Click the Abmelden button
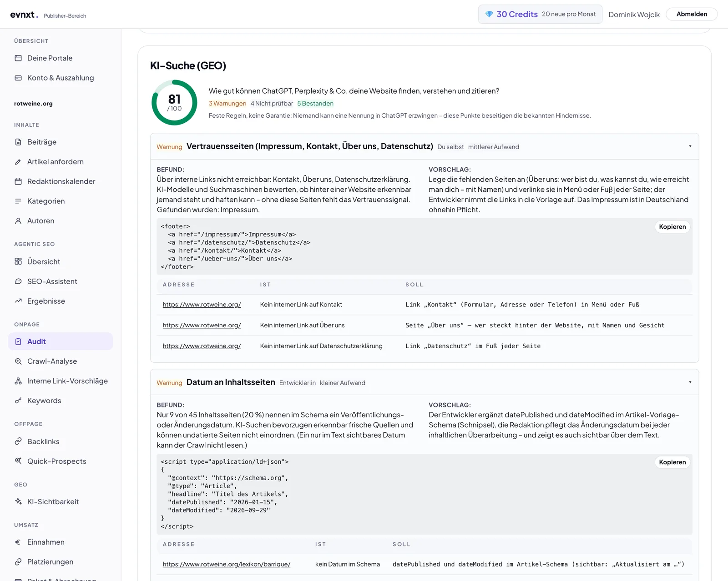This screenshot has height=581, width=728. click(692, 14)
